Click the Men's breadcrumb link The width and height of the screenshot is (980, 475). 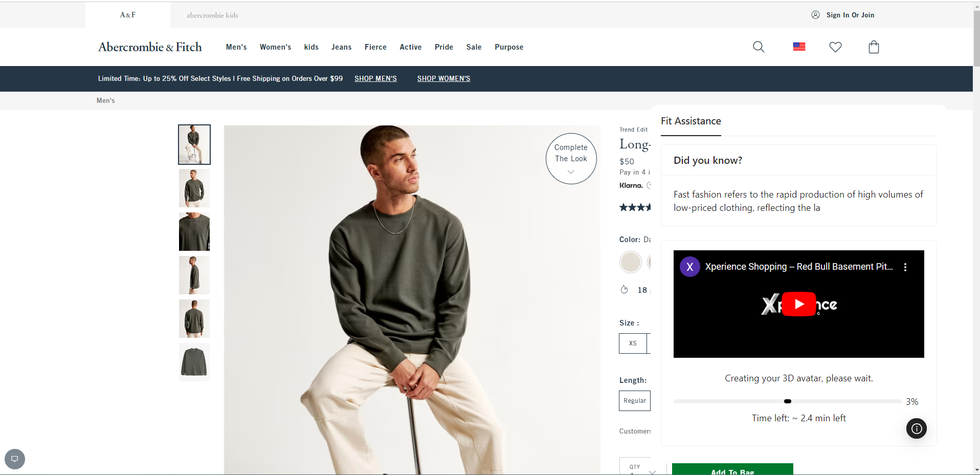(106, 100)
